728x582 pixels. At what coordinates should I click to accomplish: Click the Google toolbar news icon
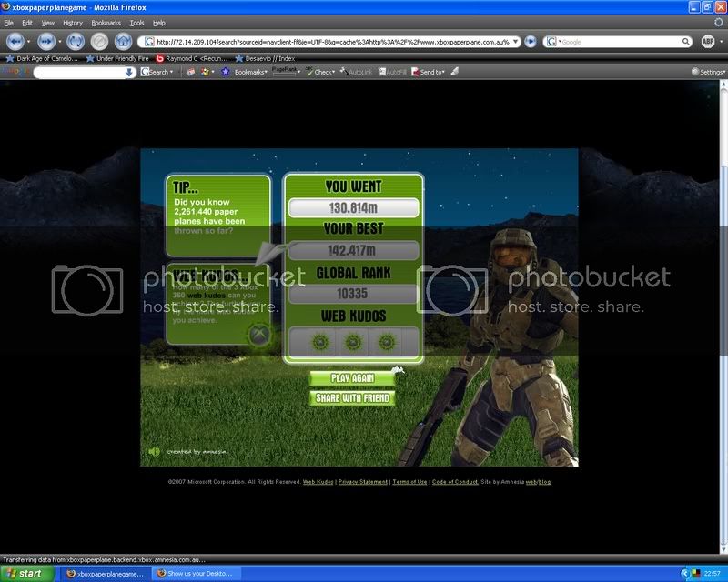click(190, 72)
